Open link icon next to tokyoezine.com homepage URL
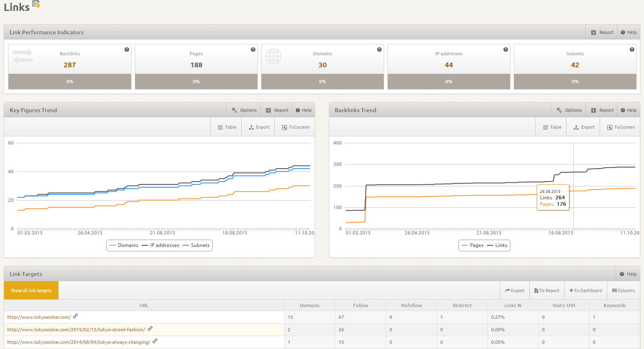Viewport: 644px width, 349px height. point(75,316)
